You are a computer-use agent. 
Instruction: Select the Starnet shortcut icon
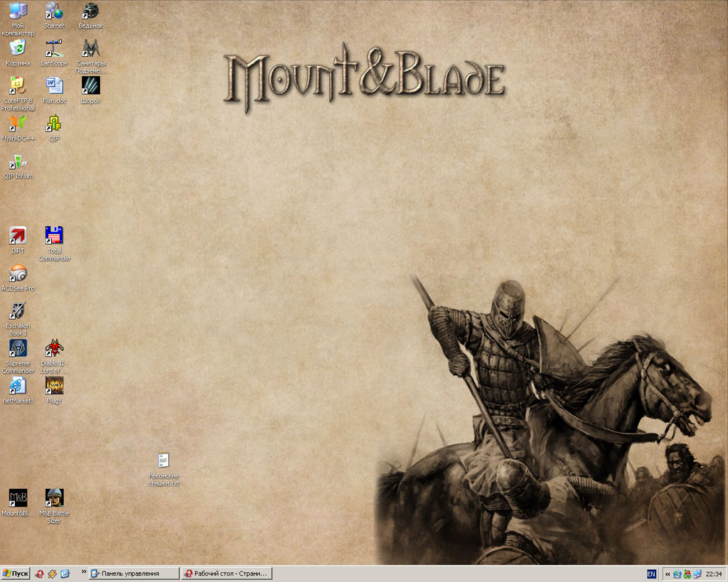(x=54, y=16)
